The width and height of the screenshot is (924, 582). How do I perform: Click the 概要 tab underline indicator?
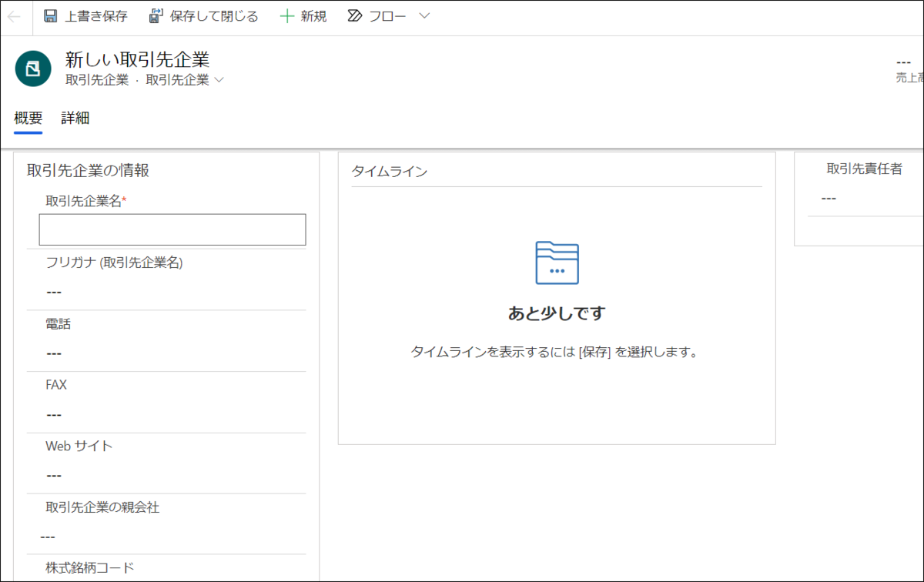28,134
